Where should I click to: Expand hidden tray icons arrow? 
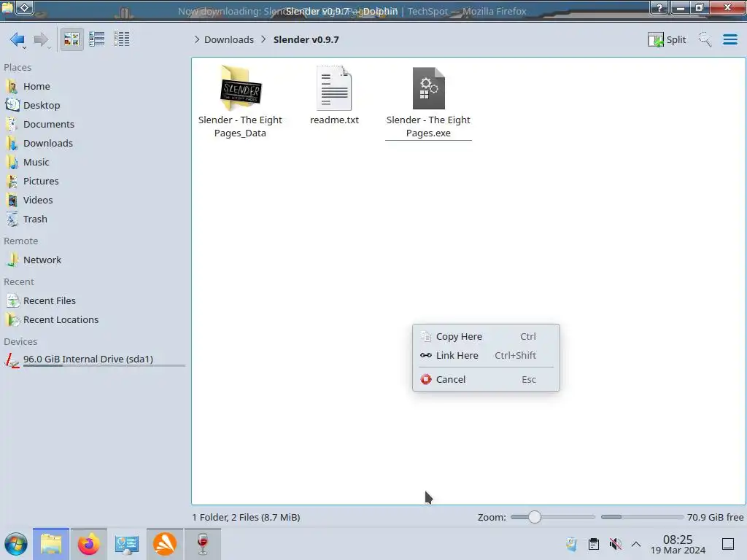[636, 544]
